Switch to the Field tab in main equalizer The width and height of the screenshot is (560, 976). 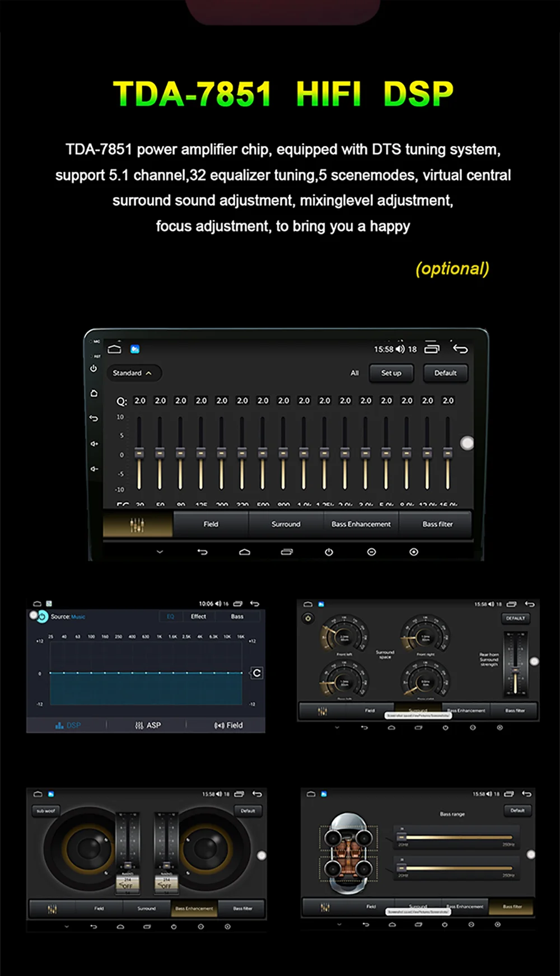point(211,524)
